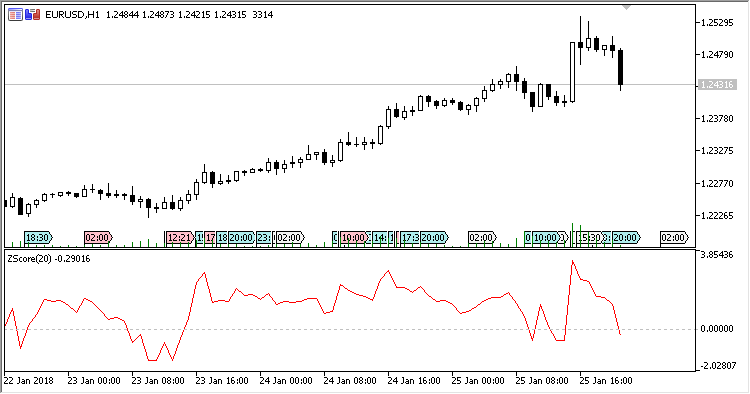
Task: Click the 23 Jan 08:00 time label
Action: (158, 381)
